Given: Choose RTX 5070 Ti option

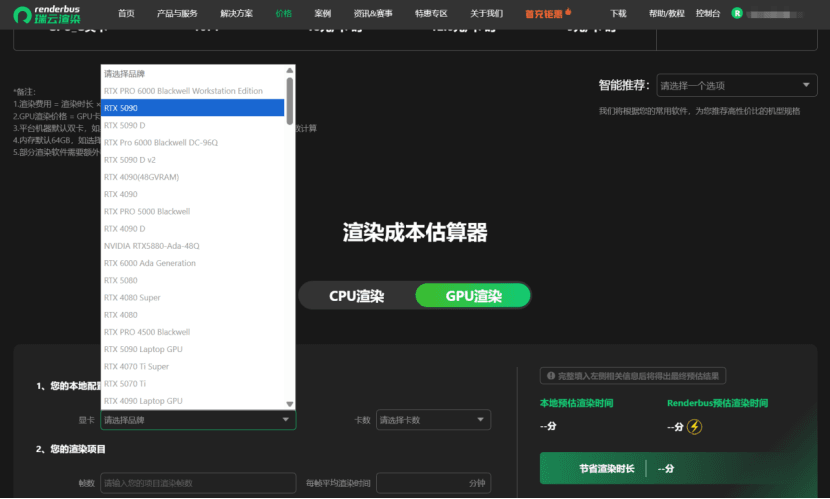Looking at the screenshot, I should click(x=193, y=383).
